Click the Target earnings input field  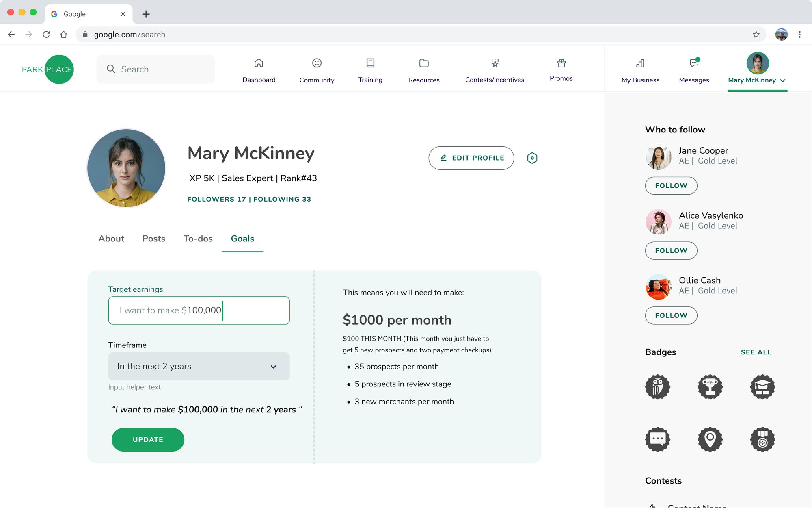click(x=199, y=310)
